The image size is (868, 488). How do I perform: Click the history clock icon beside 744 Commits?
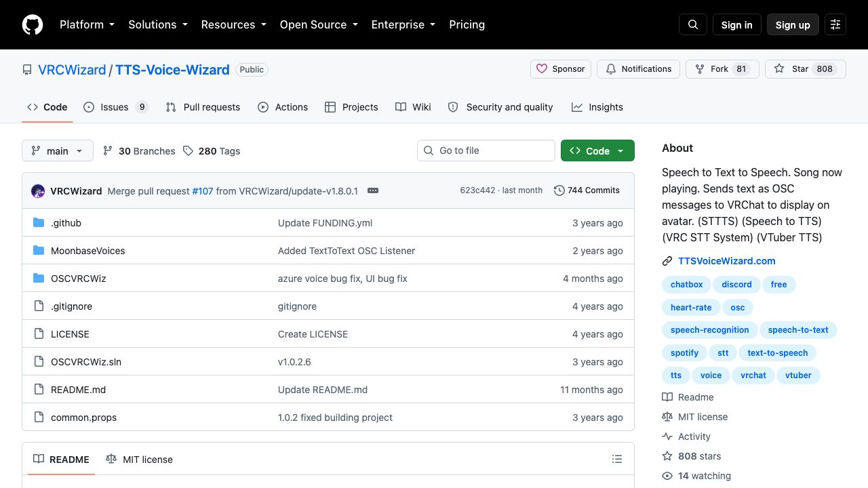[559, 190]
